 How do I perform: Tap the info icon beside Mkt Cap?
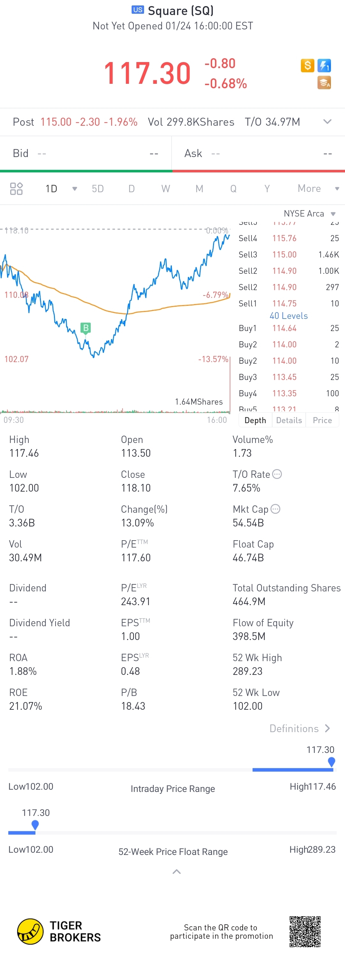tap(275, 509)
